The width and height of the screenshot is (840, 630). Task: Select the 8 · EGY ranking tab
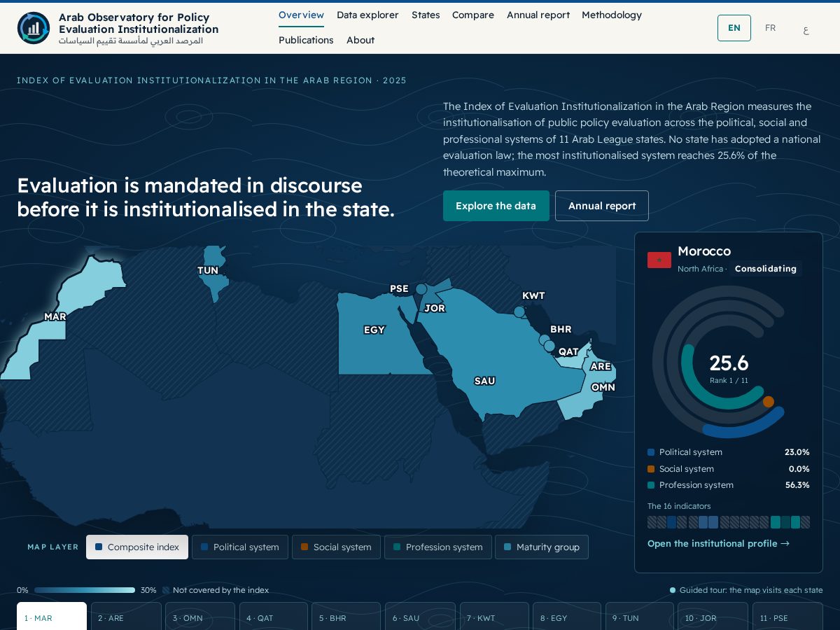click(x=567, y=617)
